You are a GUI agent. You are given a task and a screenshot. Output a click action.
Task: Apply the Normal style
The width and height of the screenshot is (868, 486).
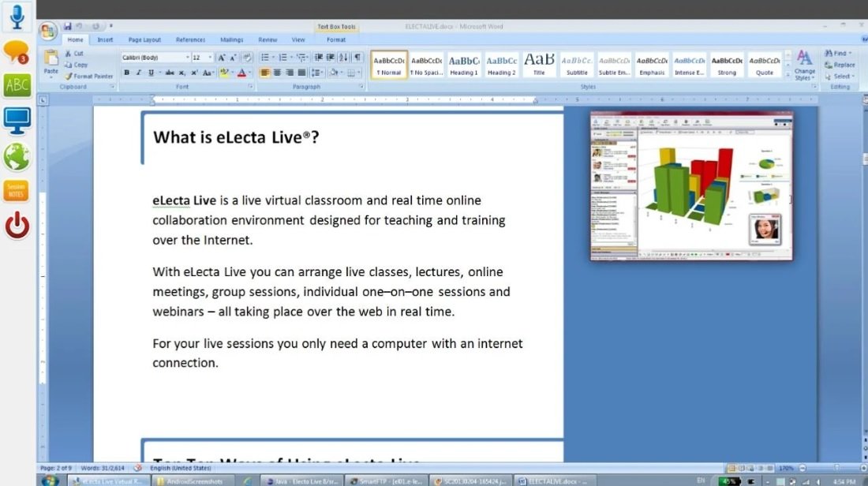point(388,65)
